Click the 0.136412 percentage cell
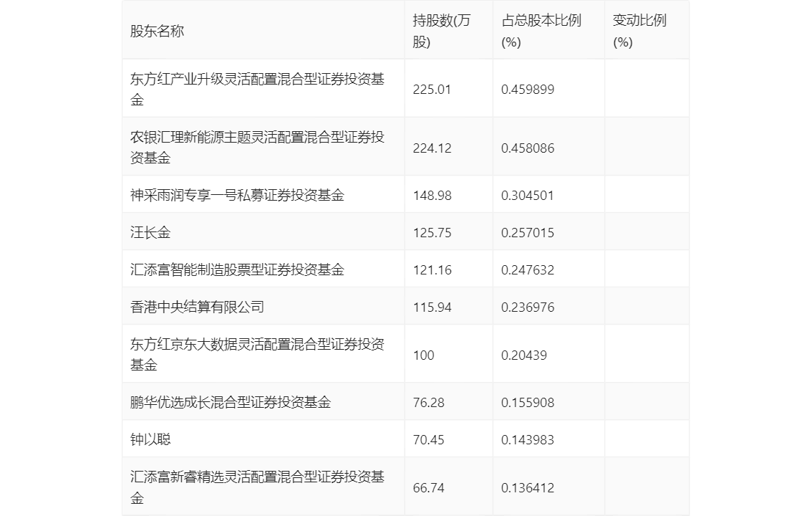The width and height of the screenshot is (812, 516). 528,488
